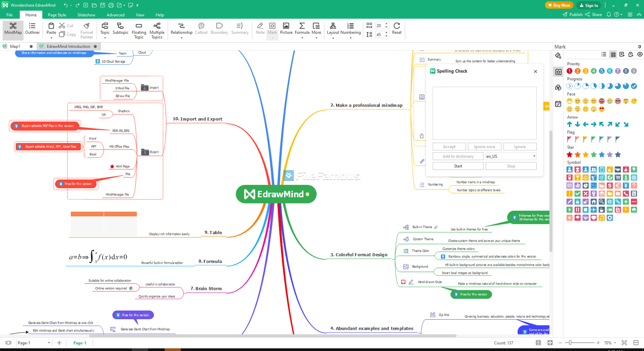Switch to the Slideshow tab
This screenshot has height=351, width=644.
[x=86, y=15]
